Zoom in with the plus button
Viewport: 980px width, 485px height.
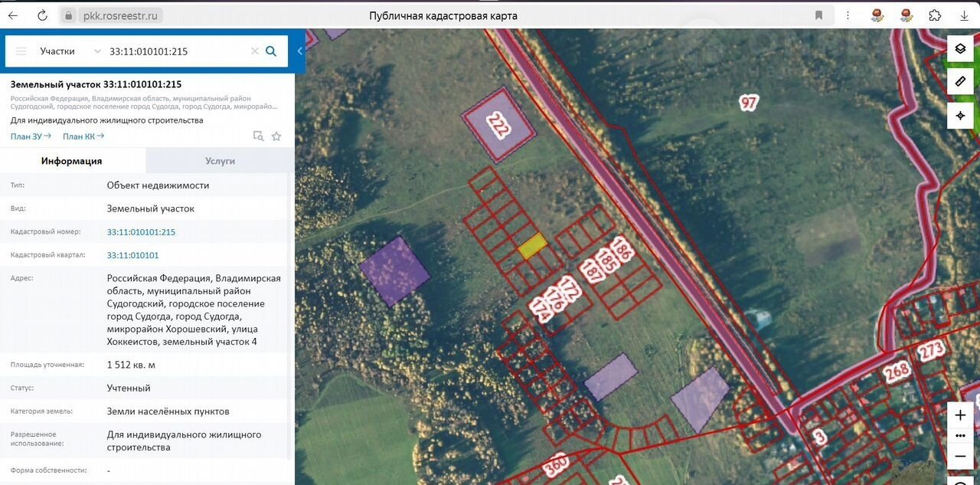coord(960,415)
